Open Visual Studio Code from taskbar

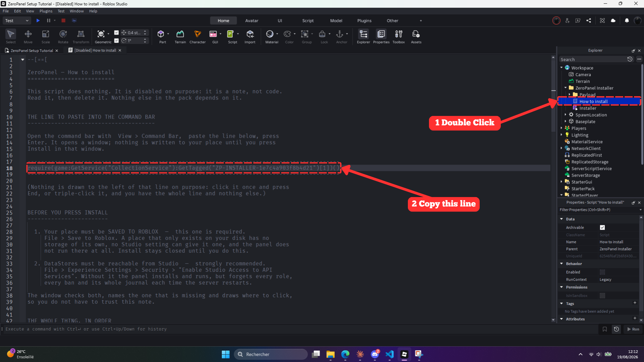389,354
